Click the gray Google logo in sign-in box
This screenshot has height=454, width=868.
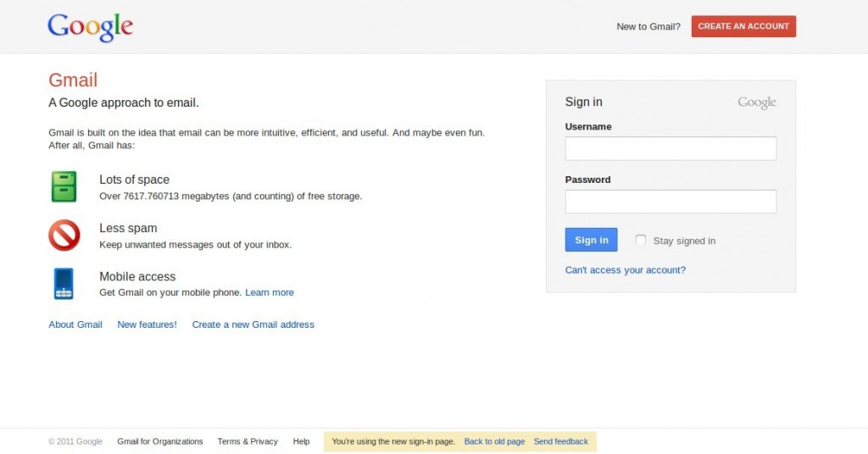click(x=757, y=102)
